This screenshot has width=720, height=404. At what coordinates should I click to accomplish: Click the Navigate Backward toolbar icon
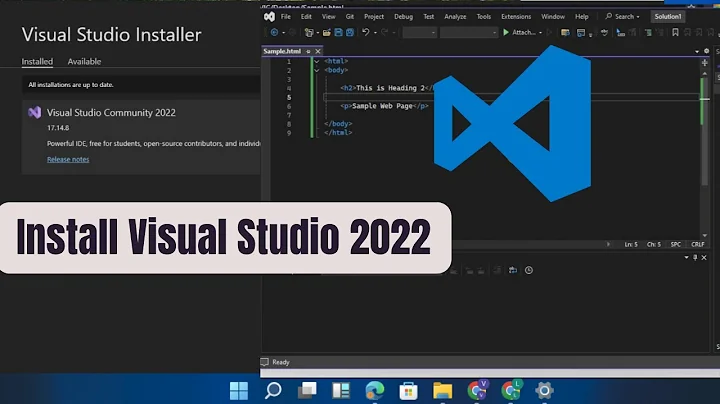274,33
